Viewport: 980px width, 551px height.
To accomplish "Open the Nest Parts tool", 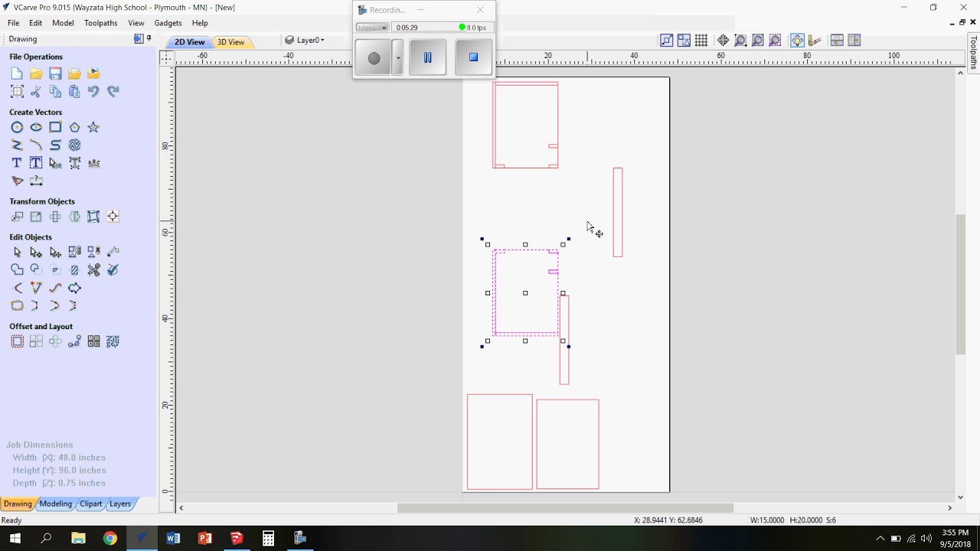I will click(x=113, y=341).
